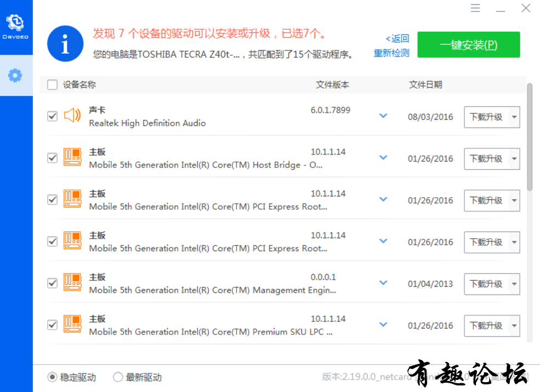The width and height of the screenshot is (540, 392).
Task: Uncheck the Realtek High Definition Audio checkbox
Action: (x=53, y=116)
